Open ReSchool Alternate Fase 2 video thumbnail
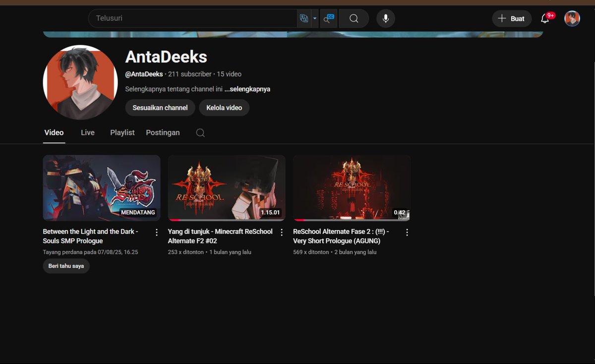Image resolution: width=595 pixels, height=364 pixels. tap(352, 188)
